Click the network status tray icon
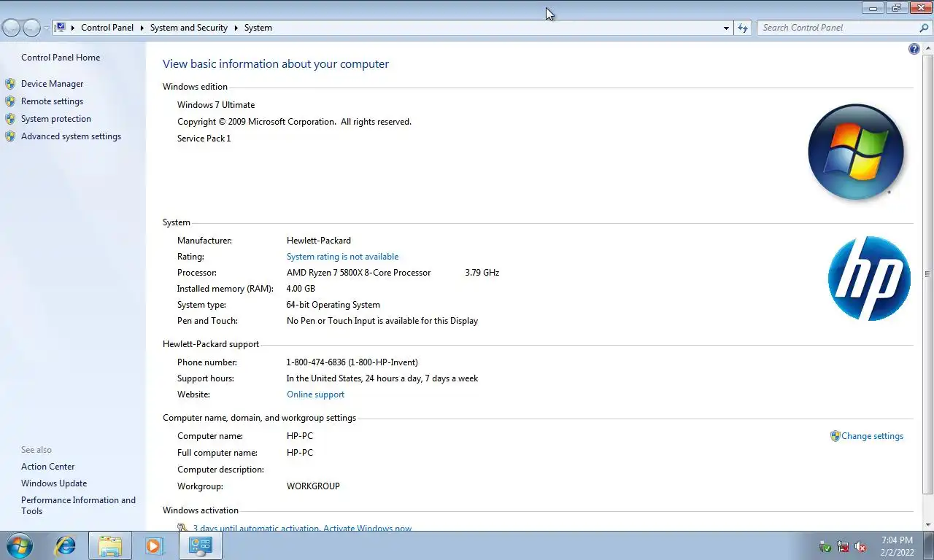934x560 pixels. 843,546
